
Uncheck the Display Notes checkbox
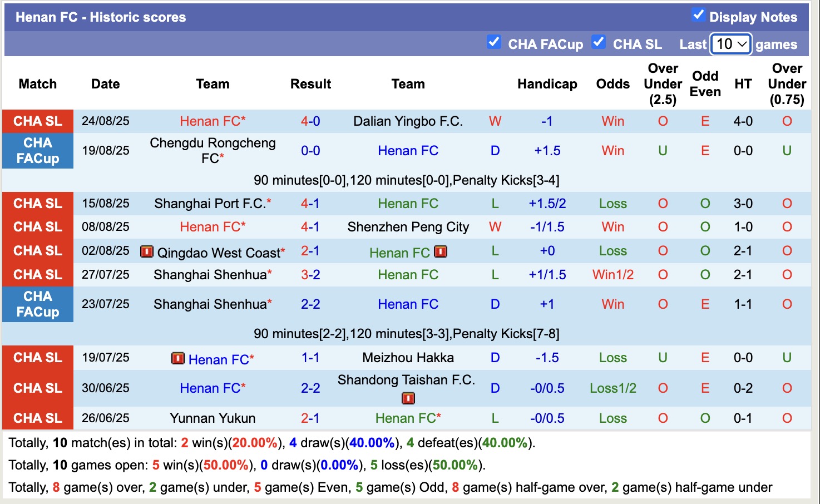[699, 16]
